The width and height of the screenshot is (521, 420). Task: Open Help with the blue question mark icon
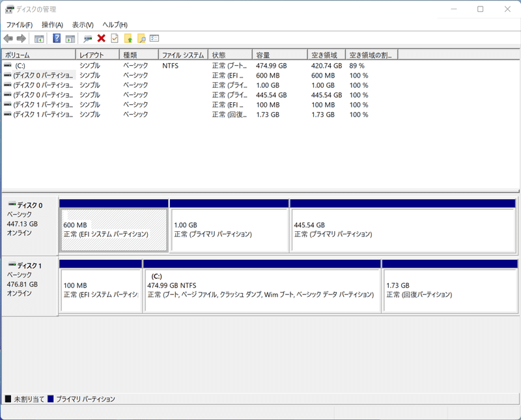point(57,38)
